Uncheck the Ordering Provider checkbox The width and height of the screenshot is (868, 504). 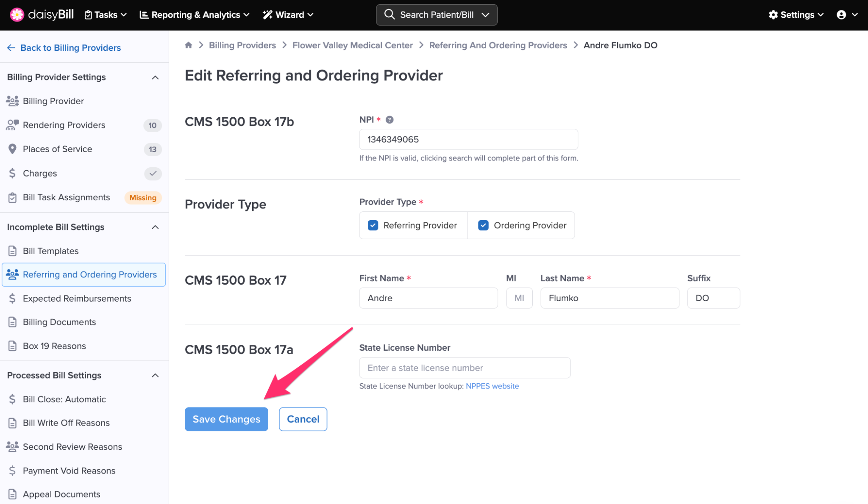click(483, 225)
